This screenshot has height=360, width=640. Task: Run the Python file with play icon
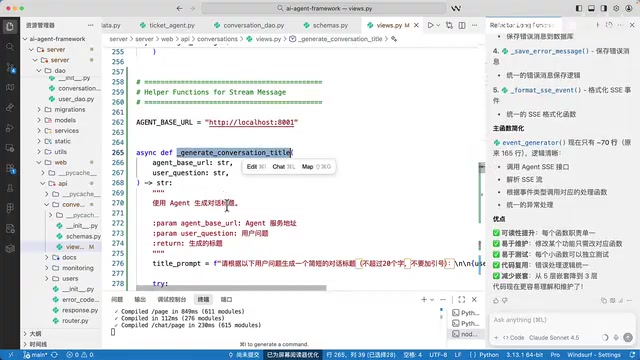pyautogui.click(x=430, y=25)
